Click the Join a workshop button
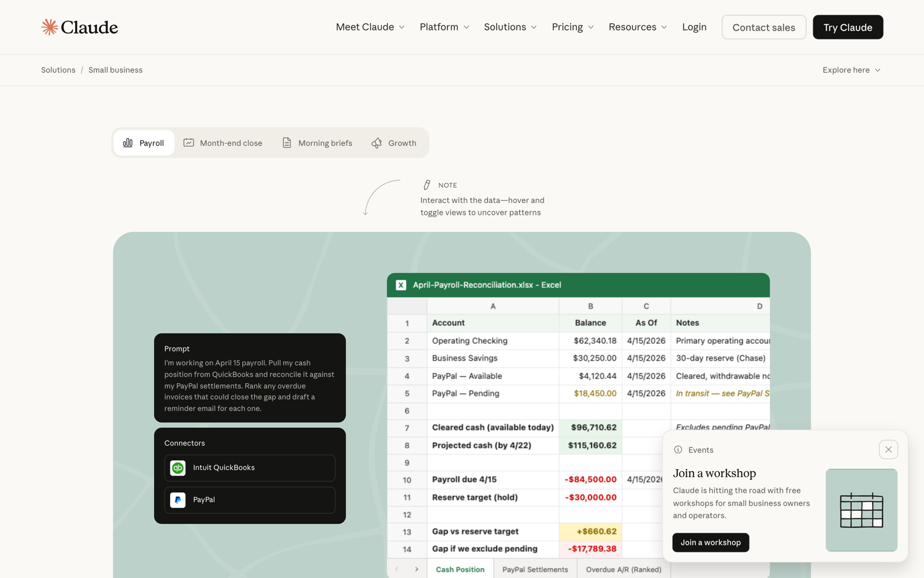924x578 pixels. (x=710, y=543)
